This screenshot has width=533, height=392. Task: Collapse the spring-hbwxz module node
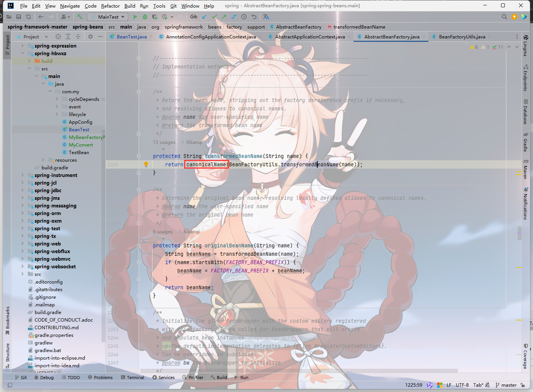point(22,53)
